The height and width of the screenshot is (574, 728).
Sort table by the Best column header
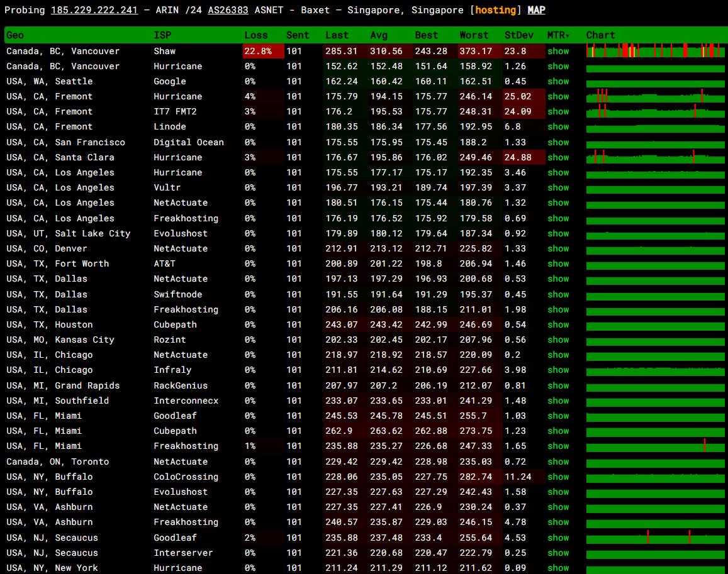coord(426,35)
